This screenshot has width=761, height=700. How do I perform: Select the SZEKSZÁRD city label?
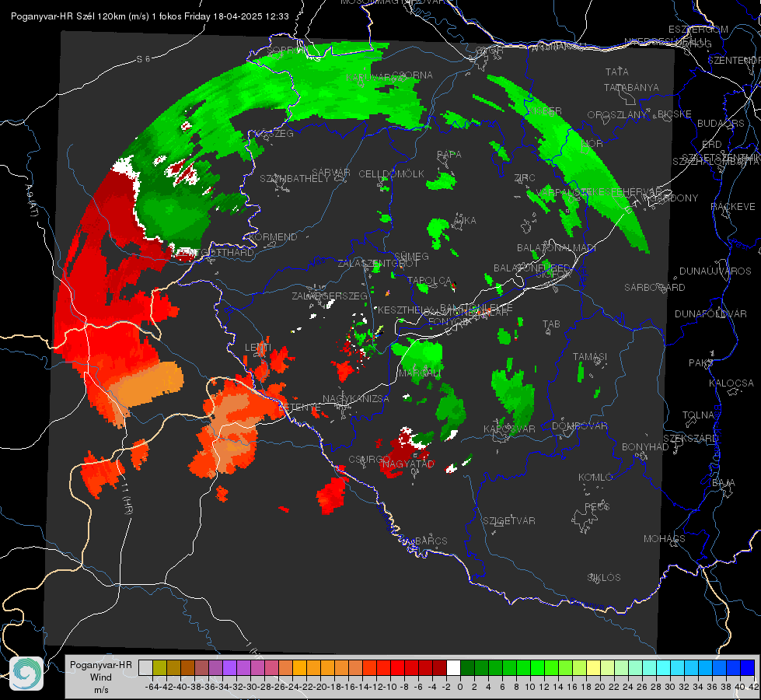point(690,439)
